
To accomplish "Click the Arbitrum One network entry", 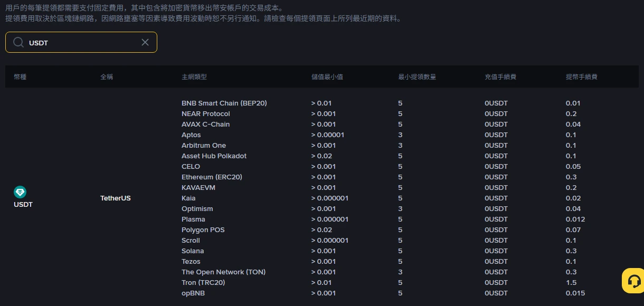I will (x=204, y=146).
